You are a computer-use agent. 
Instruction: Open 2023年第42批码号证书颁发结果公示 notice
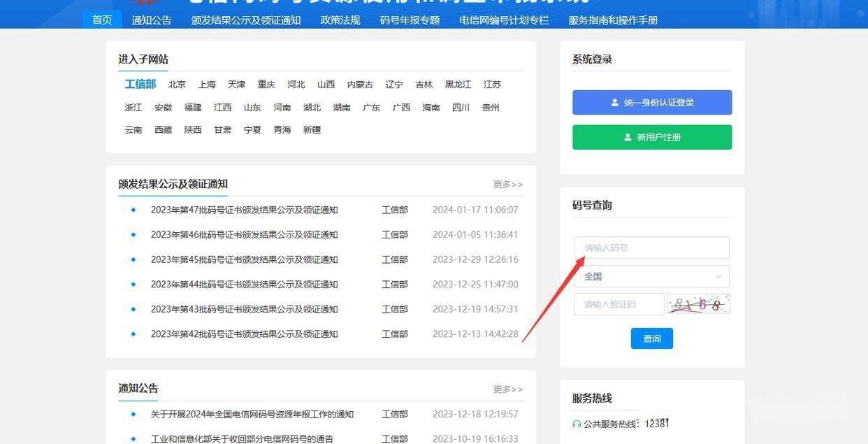(245, 334)
